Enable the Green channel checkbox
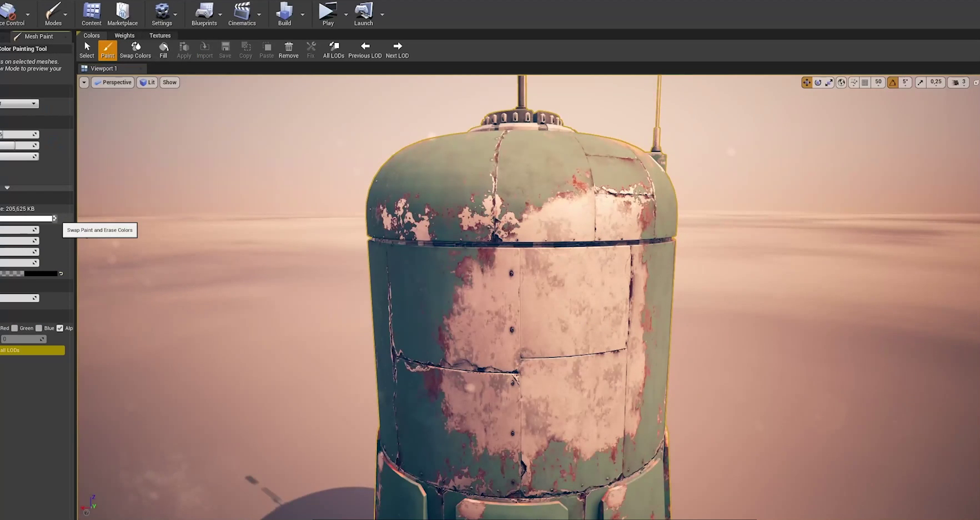This screenshot has width=980, height=520. 15,328
